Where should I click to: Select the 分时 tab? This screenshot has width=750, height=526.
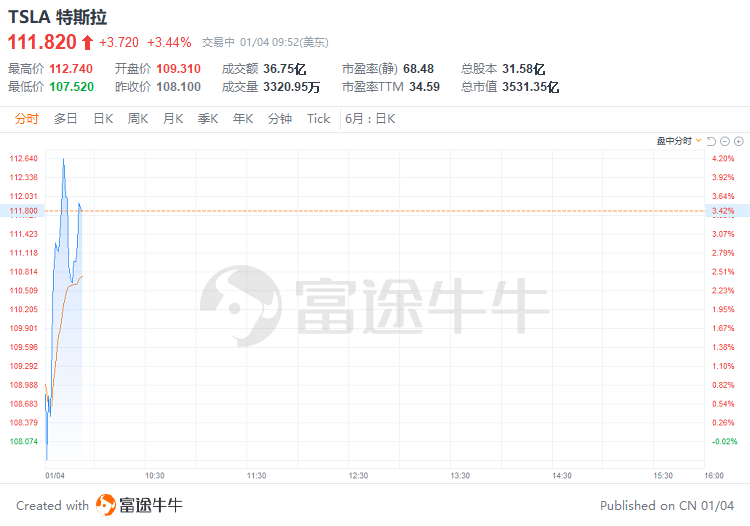click(26, 119)
